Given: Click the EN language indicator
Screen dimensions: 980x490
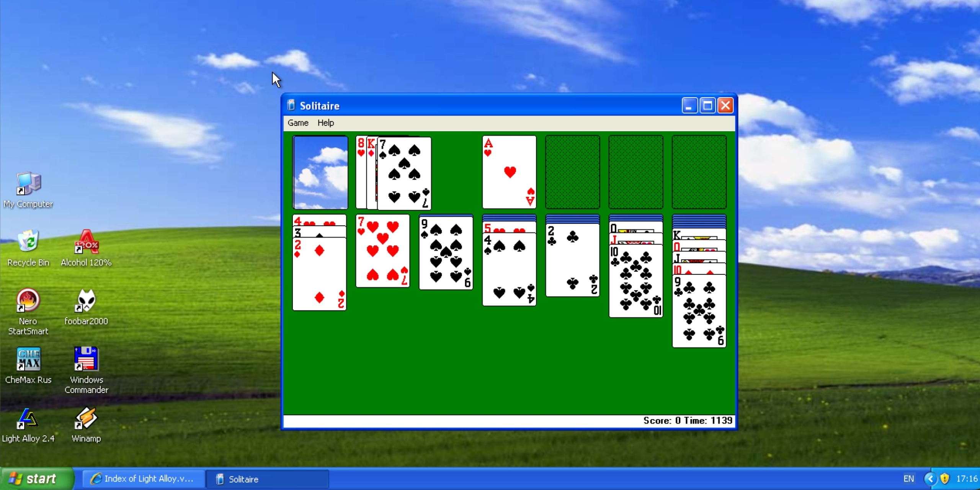Looking at the screenshot, I should 908,479.
